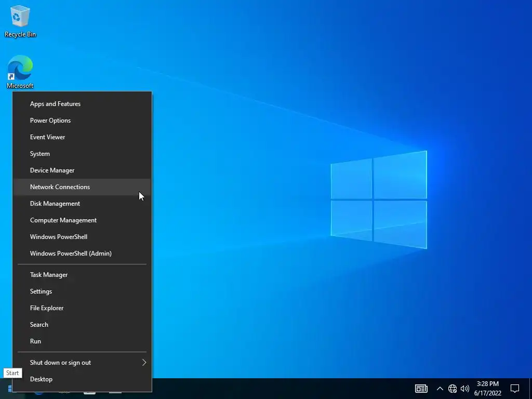Choose Desktop at the menu bottom
The width and height of the screenshot is (532, 399).
(x=82, y=379)
